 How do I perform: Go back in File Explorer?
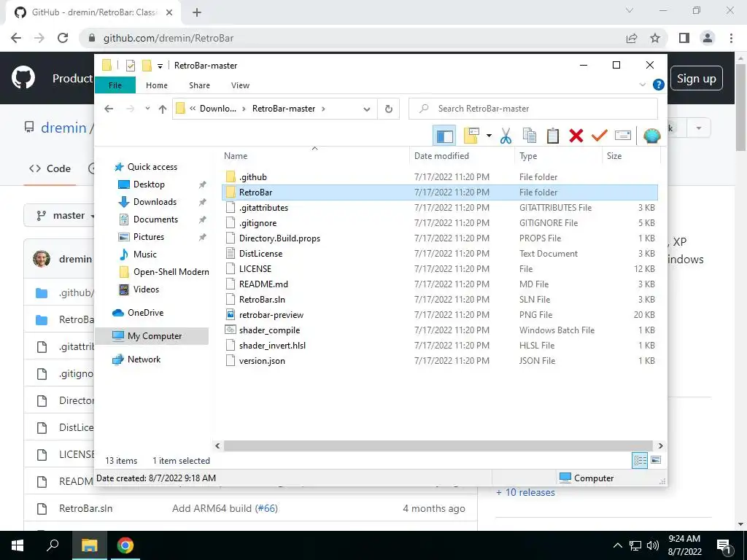click(109, 109)
